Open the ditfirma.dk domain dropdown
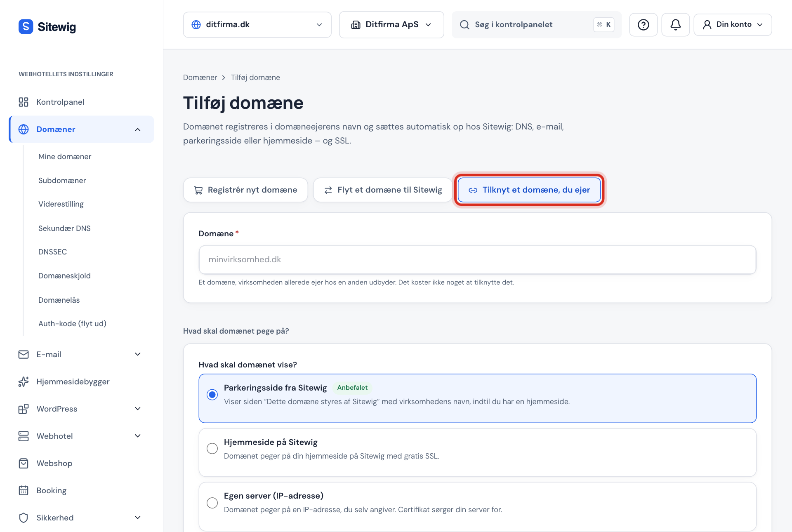This screenshot has width=792, height=532. coord(257,25)
